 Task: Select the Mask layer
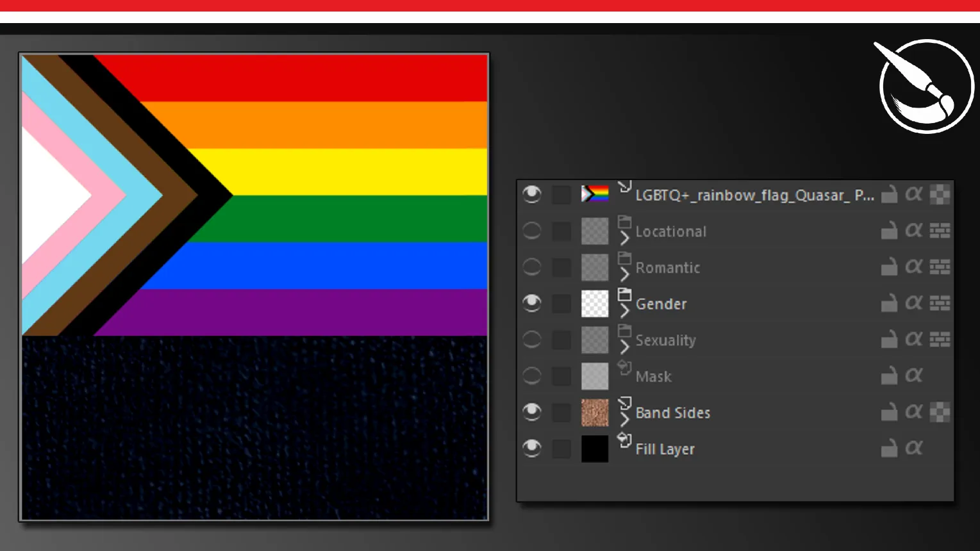(653, 377)
